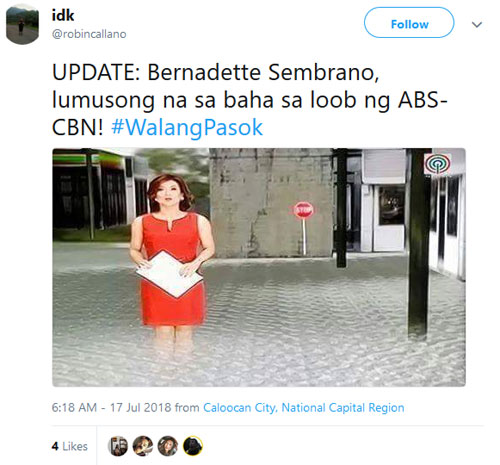The image size is (500, 465).
Task: Expand the tweet options chevron menu
Action: point(477,24)
